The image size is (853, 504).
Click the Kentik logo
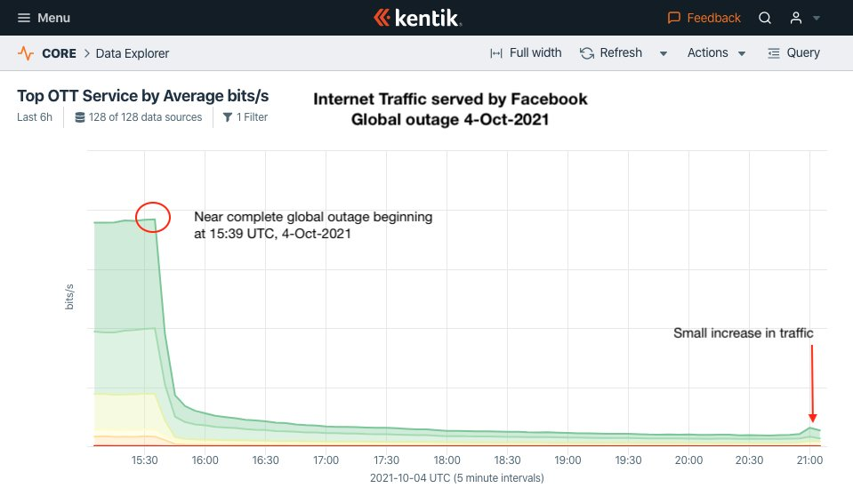(x=418, y=18)
